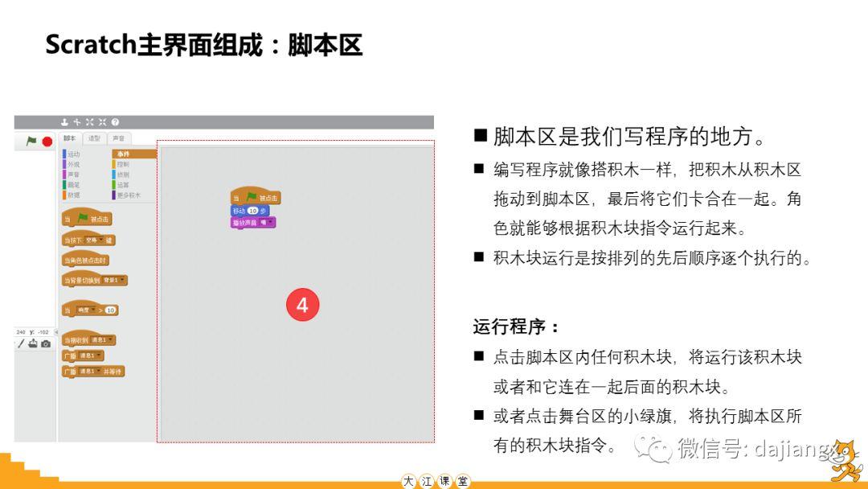Upload a sprite from file icon
The image size is (868, 489).
33,343
